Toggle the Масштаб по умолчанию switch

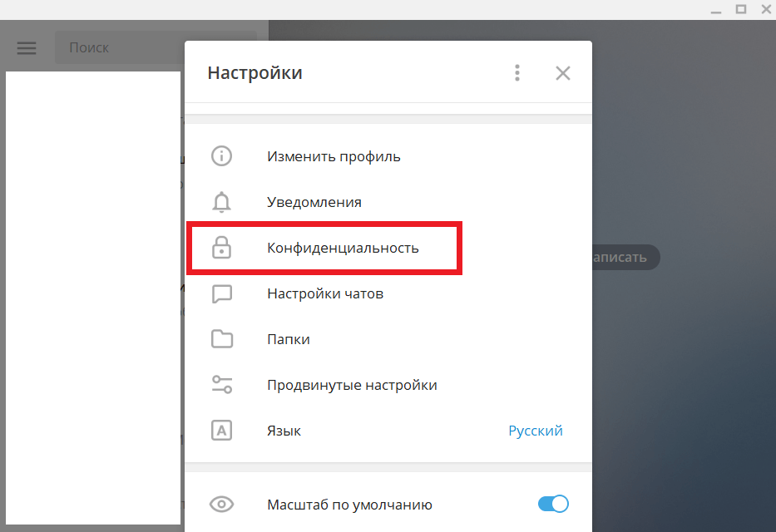(x=553, y=504)
